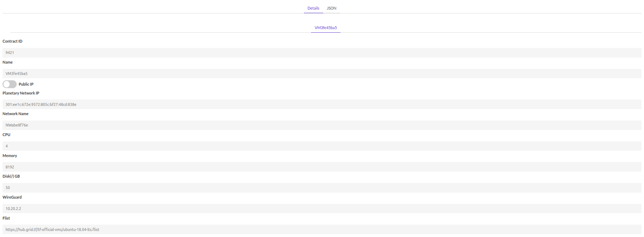
Task: Focus the CPU field showing 4
Action: pos(322,146)
